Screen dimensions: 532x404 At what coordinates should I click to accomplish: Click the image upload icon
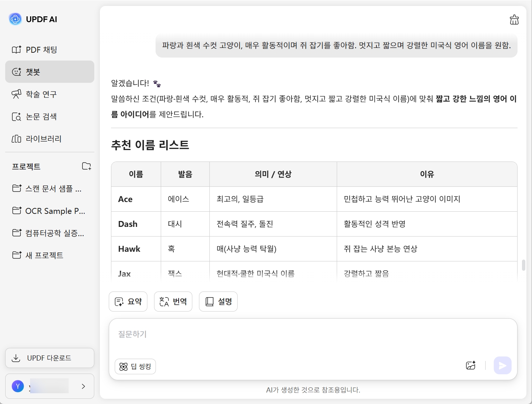471,365
